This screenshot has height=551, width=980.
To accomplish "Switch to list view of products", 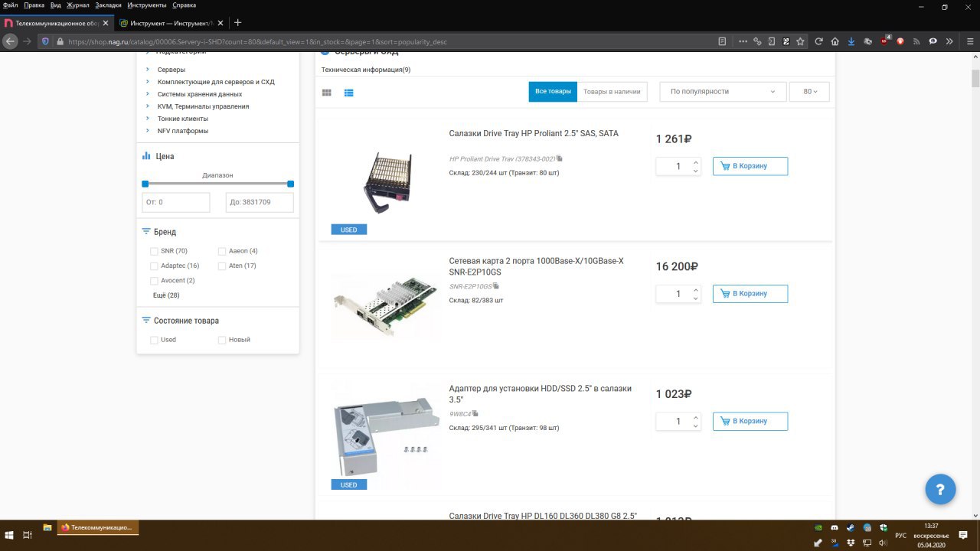I will pos(348,93).
